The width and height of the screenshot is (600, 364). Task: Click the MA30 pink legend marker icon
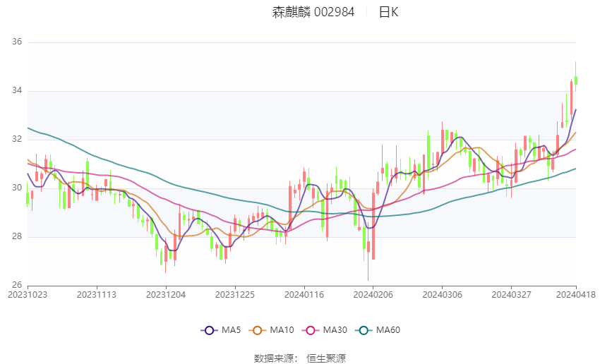click(311, 329)
